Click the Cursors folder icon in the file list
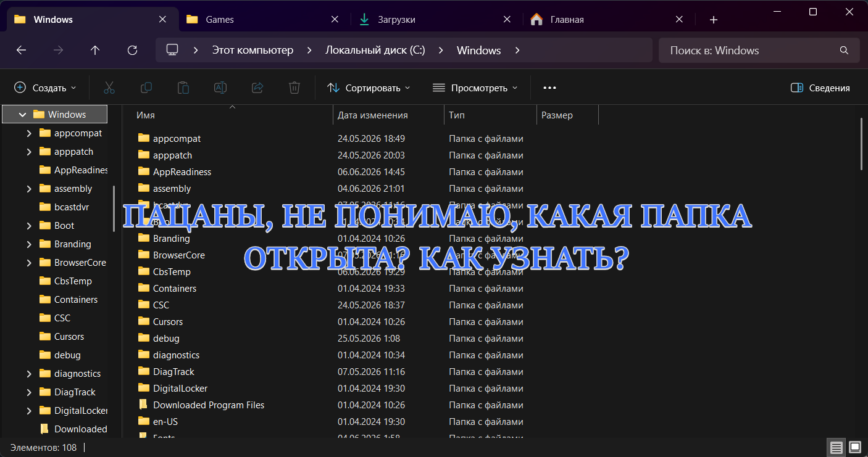Image resolution: width=868 pixels, height=457 pixels. point(144,321)
